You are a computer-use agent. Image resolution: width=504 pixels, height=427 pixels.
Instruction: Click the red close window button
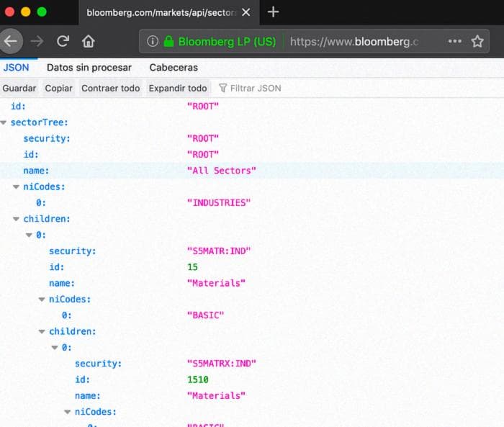pos(9,12)
